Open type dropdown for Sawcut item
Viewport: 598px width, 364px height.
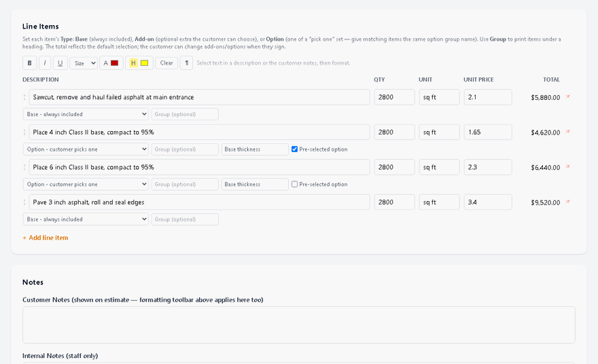click(86, 114)
